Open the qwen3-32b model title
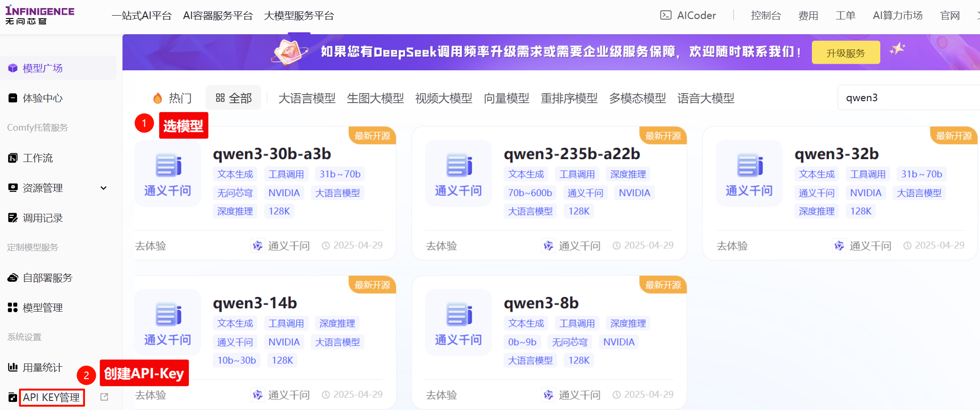Image resolution: width=980 pixels, height=410 pixels. tap(836, 154)
